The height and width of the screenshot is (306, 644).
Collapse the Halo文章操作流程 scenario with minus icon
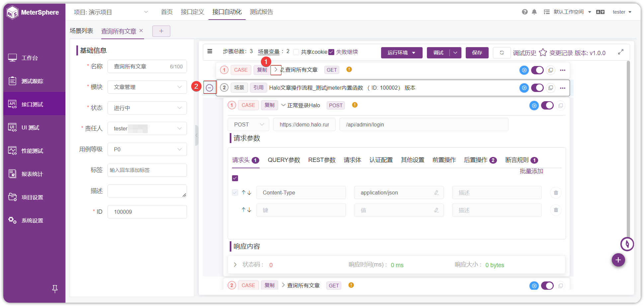pyautogui.click(x=209, y=88)
